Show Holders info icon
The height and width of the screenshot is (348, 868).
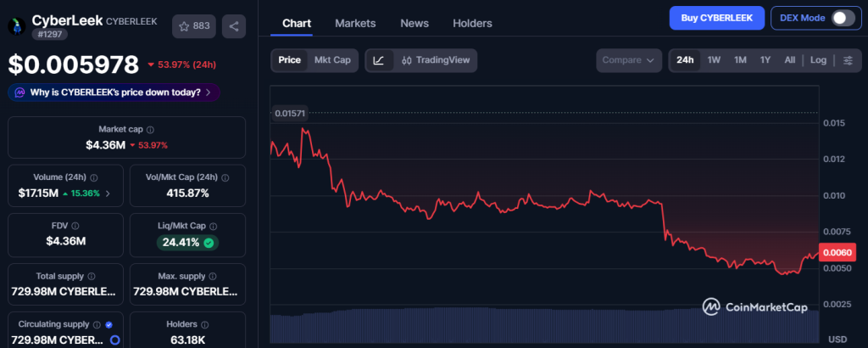[x=204, y=325]
